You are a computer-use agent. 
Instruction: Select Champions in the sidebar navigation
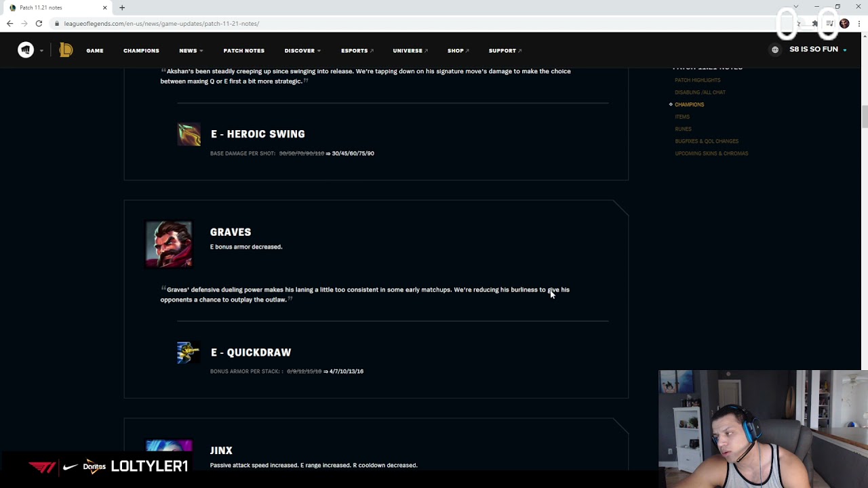click(689, 104)
